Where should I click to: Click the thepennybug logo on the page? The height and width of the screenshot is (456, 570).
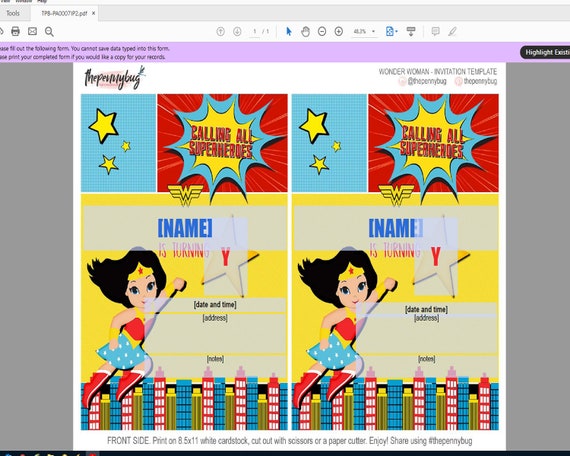tap(115, 77)
